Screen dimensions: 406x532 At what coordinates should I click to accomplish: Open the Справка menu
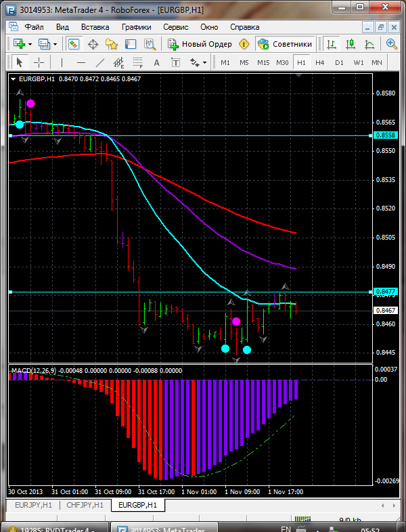point(244,27)
